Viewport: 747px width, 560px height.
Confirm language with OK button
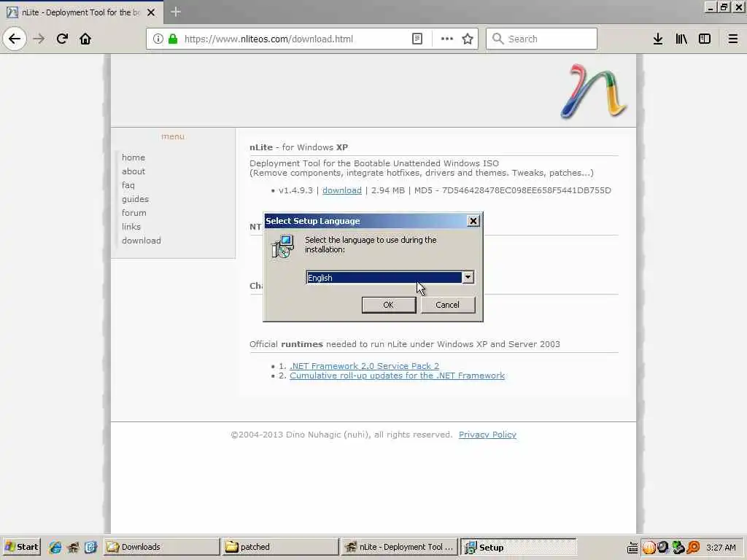point(389,305)
